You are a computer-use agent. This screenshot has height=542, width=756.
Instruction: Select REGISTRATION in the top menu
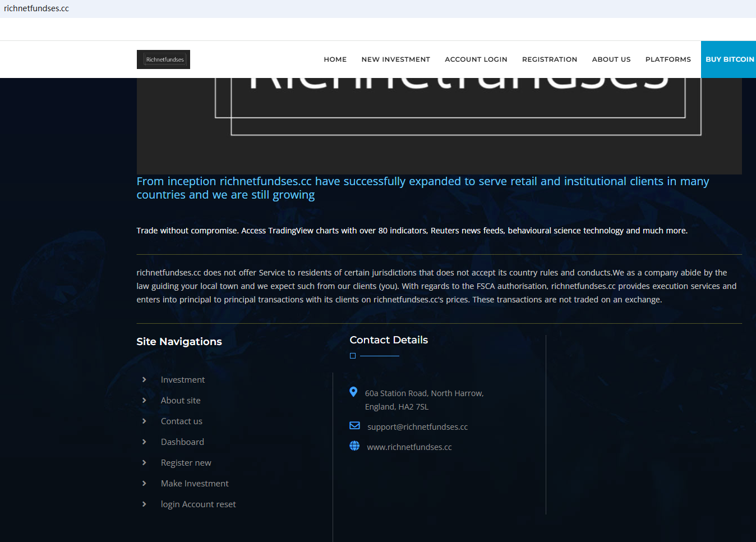(x=549, y=59)
